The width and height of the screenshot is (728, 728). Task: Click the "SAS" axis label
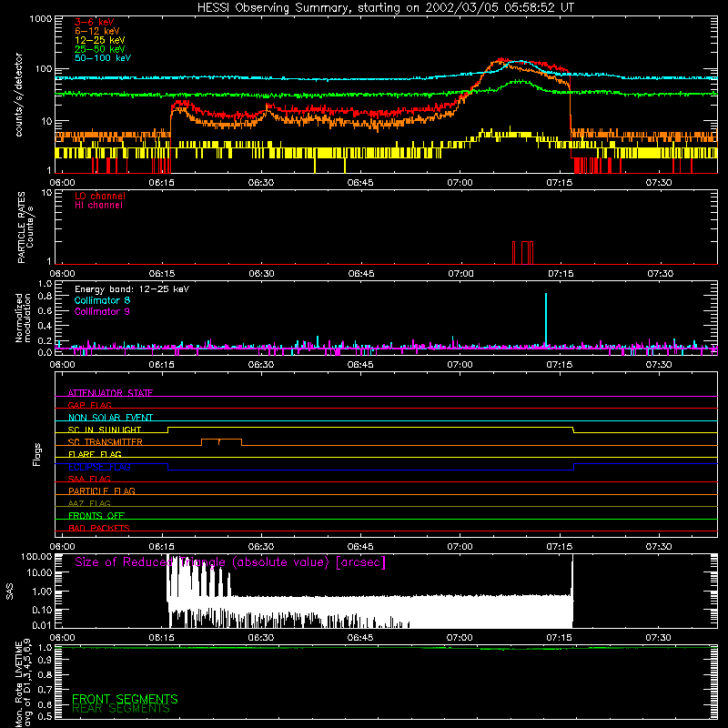(10, 591)
